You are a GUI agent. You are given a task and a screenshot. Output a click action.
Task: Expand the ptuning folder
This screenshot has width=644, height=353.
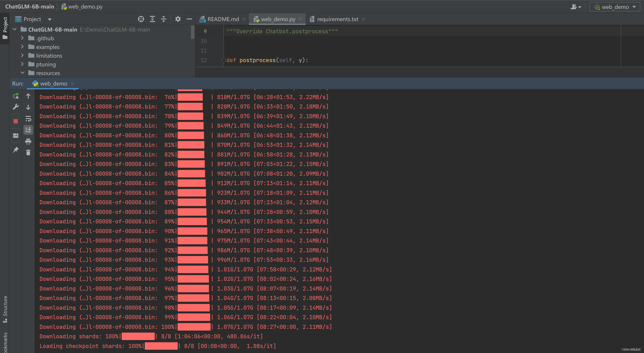[22, 64]
